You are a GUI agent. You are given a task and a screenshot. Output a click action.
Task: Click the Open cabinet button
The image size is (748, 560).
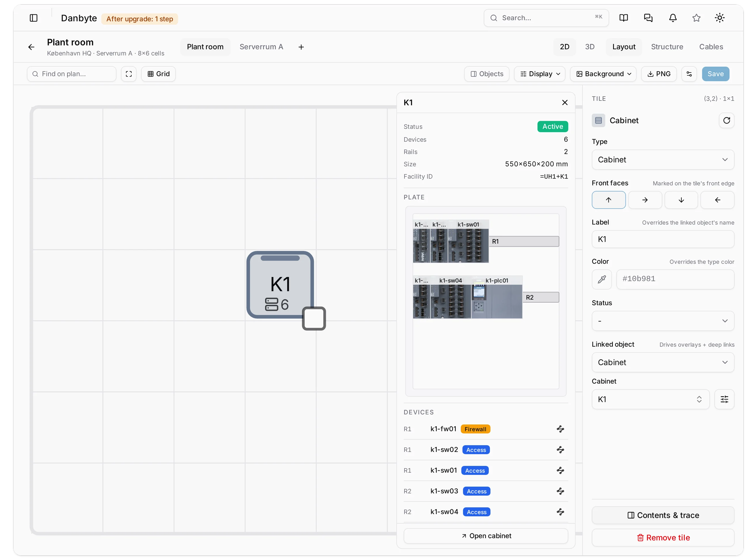click(486, 536)
